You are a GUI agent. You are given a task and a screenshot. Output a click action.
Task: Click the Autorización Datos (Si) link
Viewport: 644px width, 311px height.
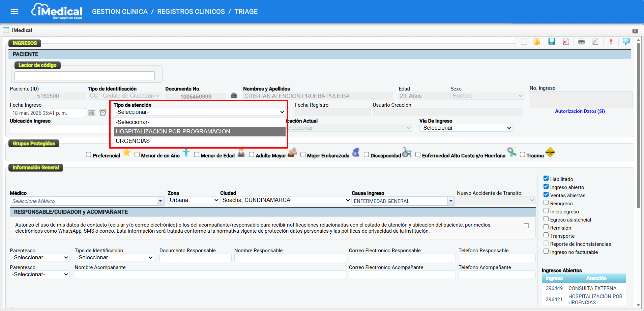[580, 111]
